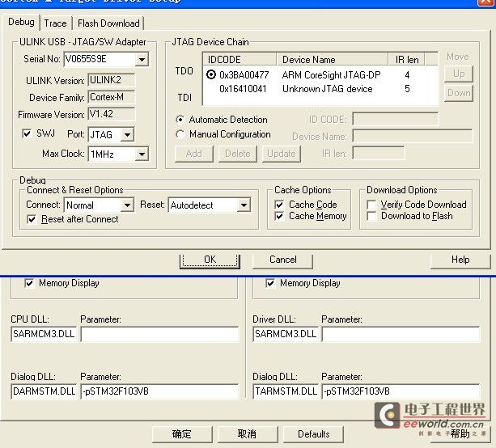Toggle the SWJ checkbox

coord(27,133)
